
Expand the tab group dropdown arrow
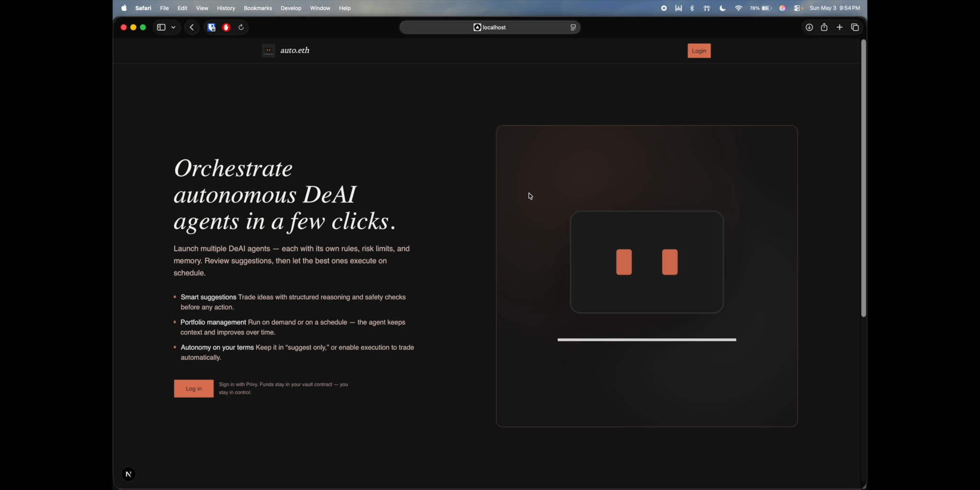[173, 27]
